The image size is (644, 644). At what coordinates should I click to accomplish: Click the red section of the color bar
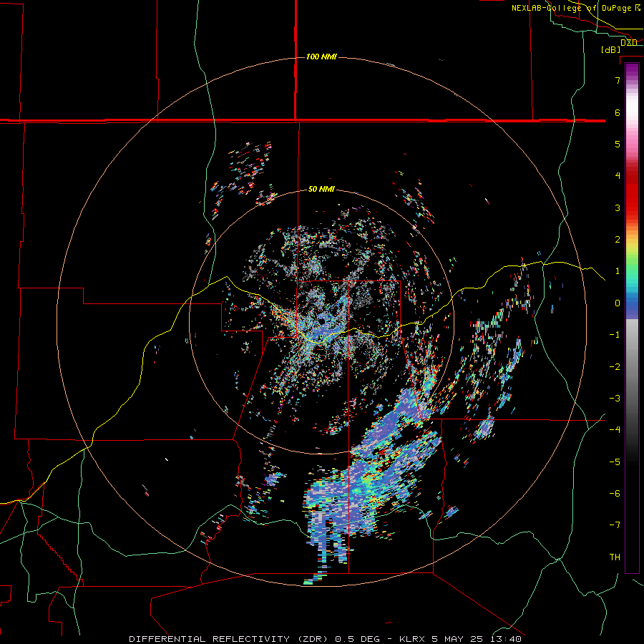pos(632,193)
